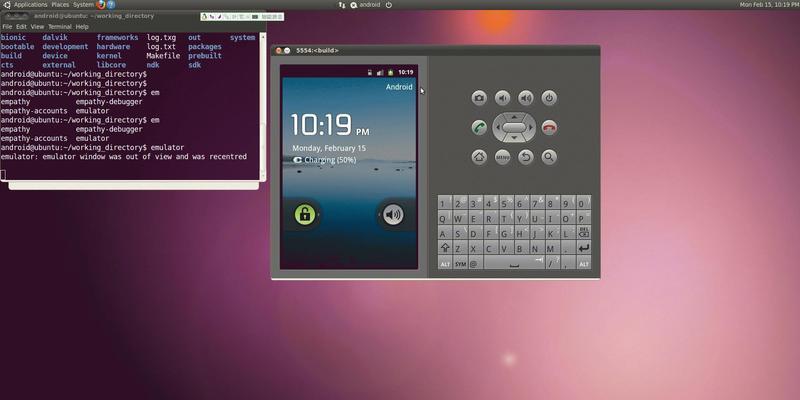Click the space bar on emulator keyboard
Image resolution: width=800 pixels, height=400 pixels.
pyautogui.click(x=514, y=263)
